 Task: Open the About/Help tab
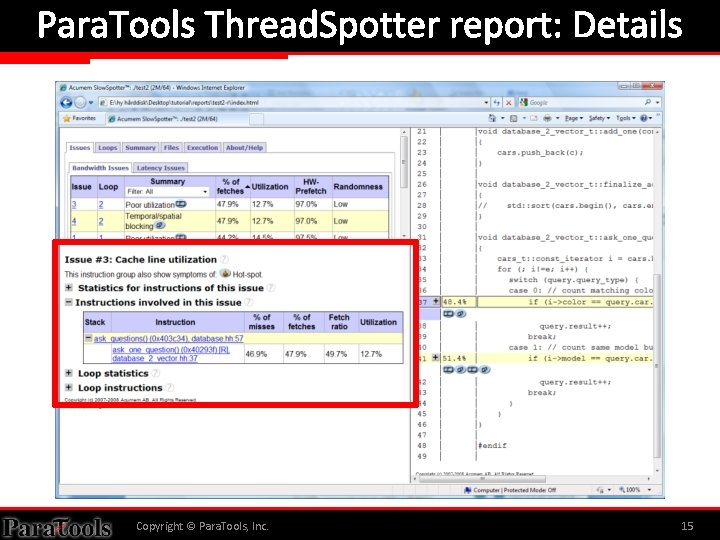(x=244, y=148)
